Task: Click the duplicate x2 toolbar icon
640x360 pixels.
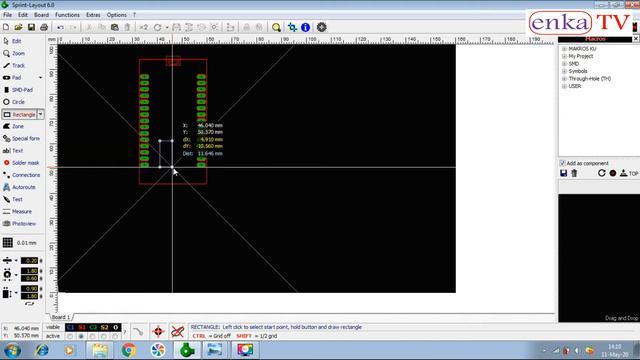Action: (x=143, y=27)
